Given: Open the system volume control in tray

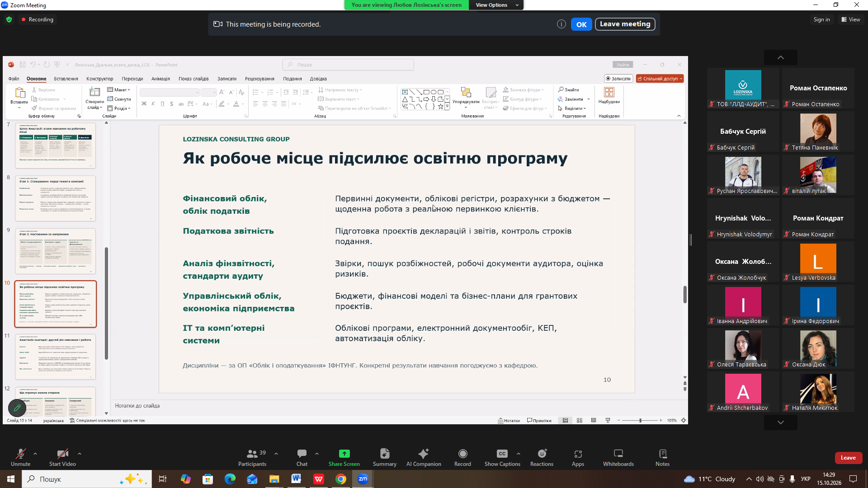Looking at the screenshot, I should pyautogui.click(x=760, y=479).
